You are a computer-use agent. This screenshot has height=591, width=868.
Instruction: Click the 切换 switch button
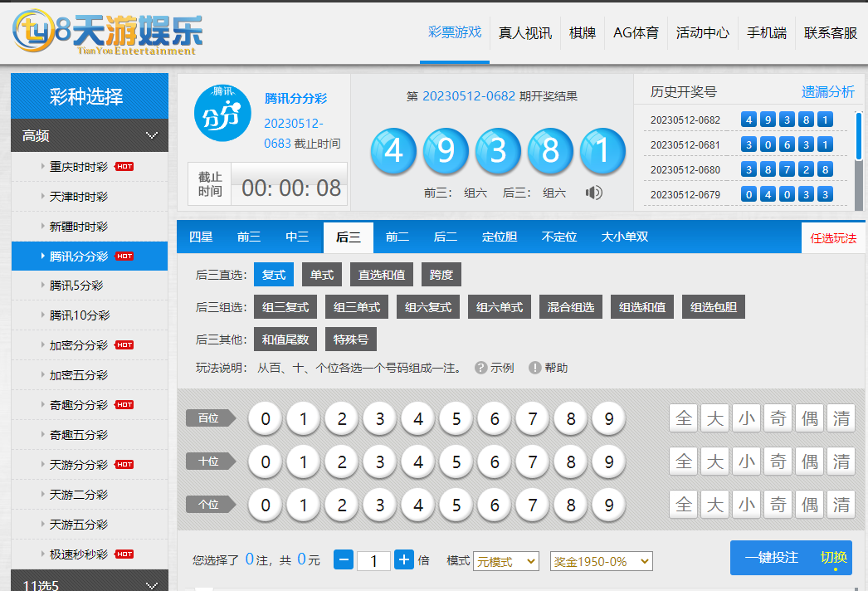(834, 557)
